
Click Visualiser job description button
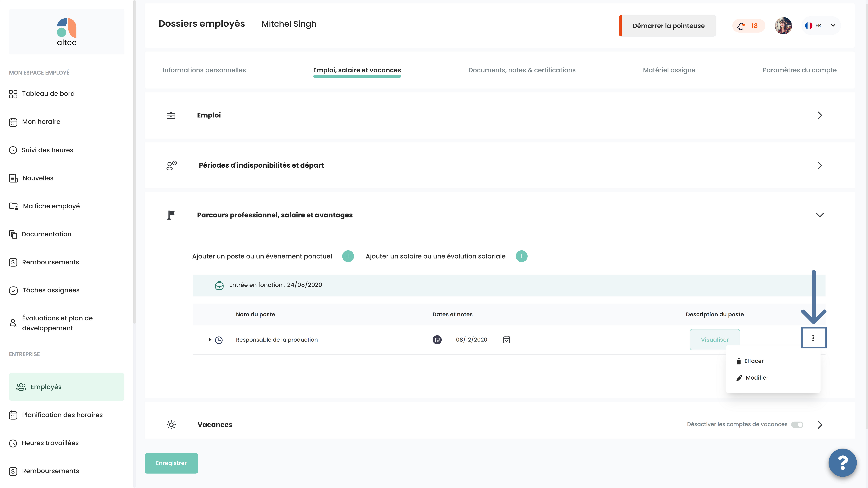715,340
